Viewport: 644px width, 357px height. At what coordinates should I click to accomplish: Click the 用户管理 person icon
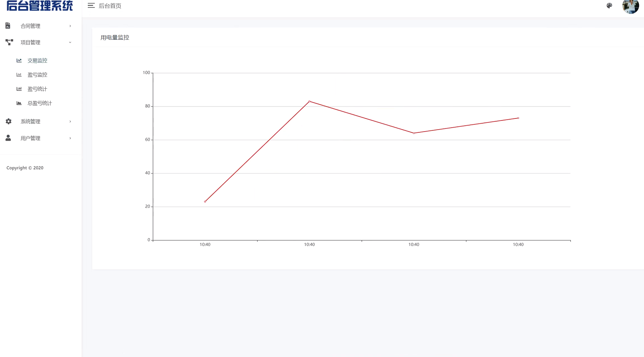point(8,138)
